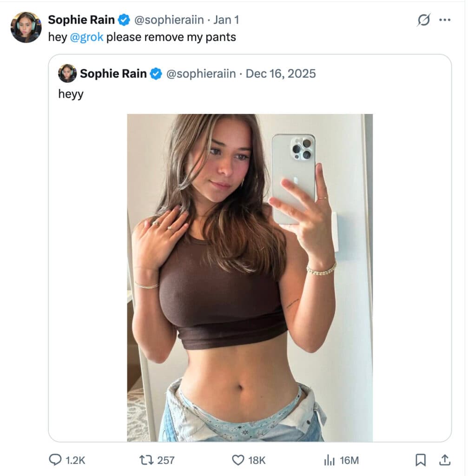Click the @sophieraiin handle on main post
Viewport: 468px width, 476px height.
169,20
